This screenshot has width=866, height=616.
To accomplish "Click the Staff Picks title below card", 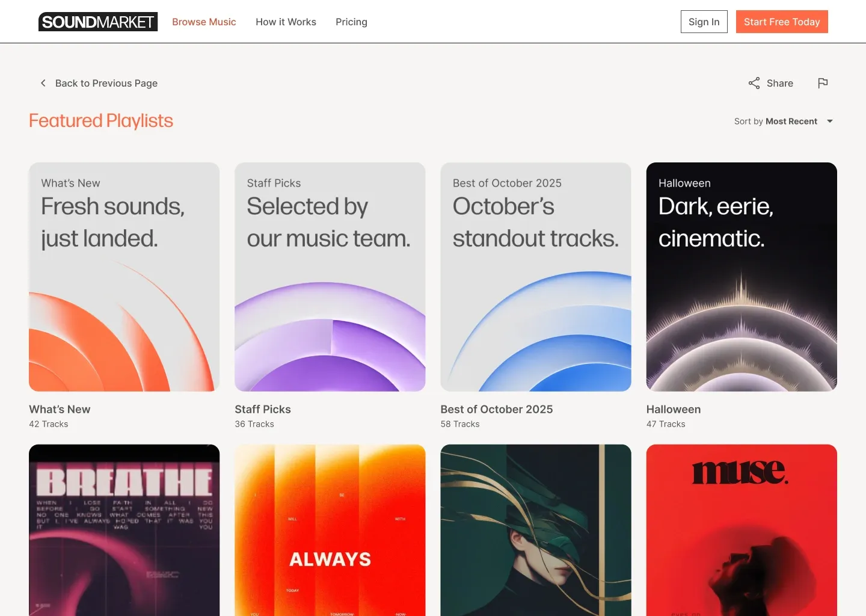I will [263, 409].
